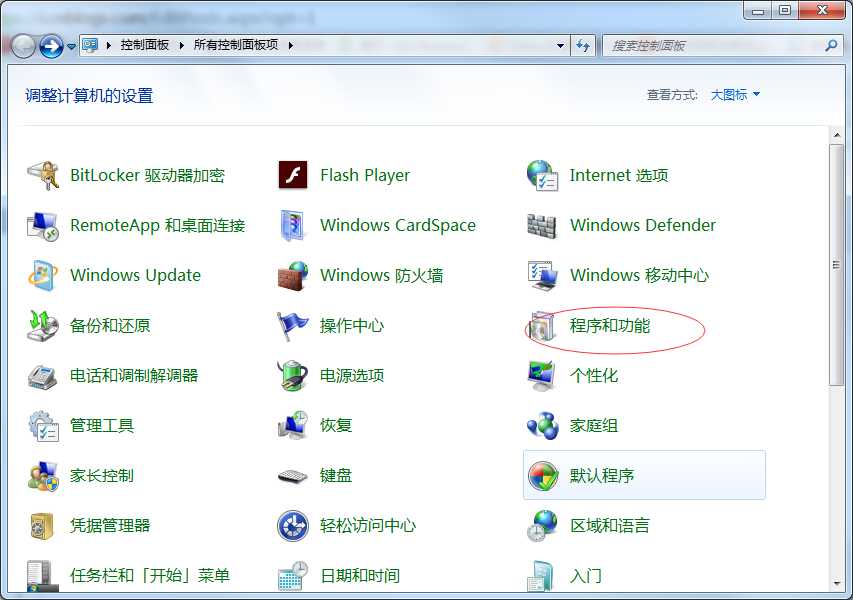Maximize the Control Panel window
Viewport: 853px width, 600px height.
(x=785, y=10)
